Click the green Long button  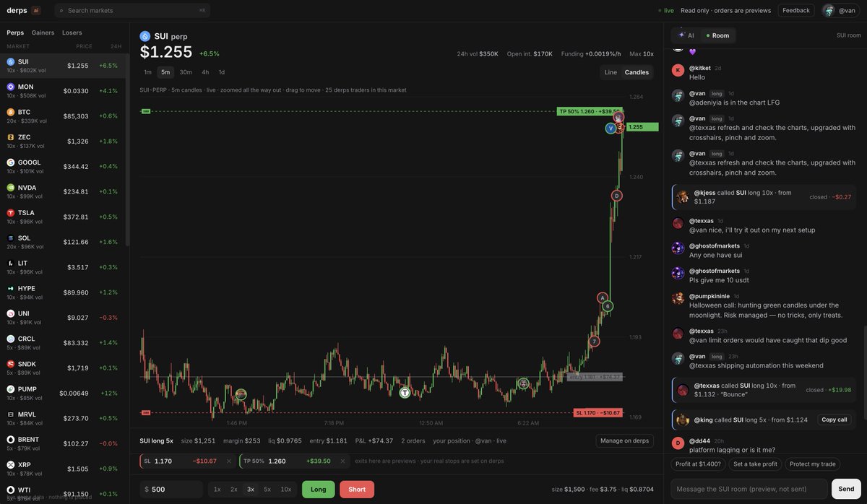(x=319, y=490)
